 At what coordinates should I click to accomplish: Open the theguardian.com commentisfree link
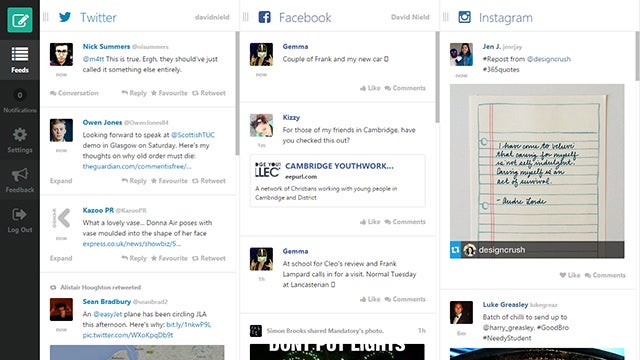tap(137, 167)
